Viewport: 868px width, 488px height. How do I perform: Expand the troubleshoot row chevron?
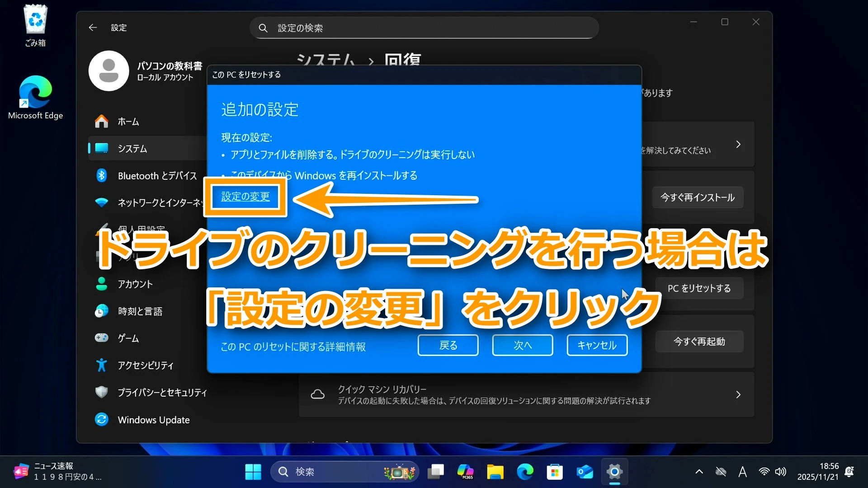(x=738, y=145)
